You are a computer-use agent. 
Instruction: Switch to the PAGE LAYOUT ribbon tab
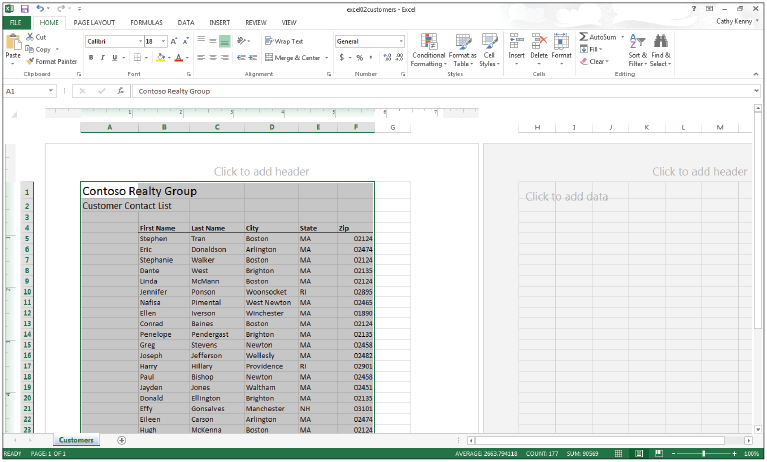click(x=94, y=21)
